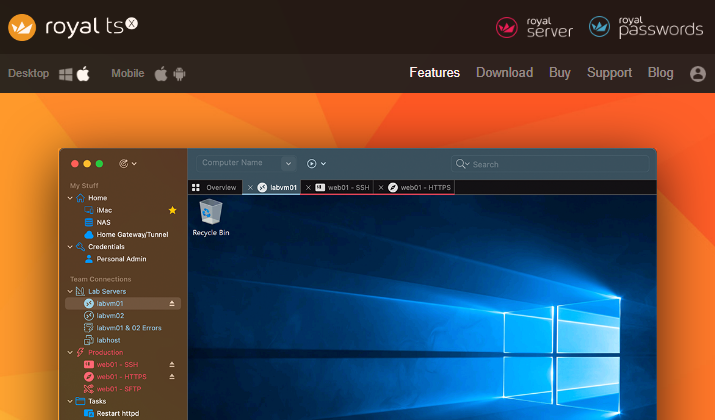Viewport: 715px width, 420px height.
Task: Open the Buy page
Action: click(x=560, y=73)
